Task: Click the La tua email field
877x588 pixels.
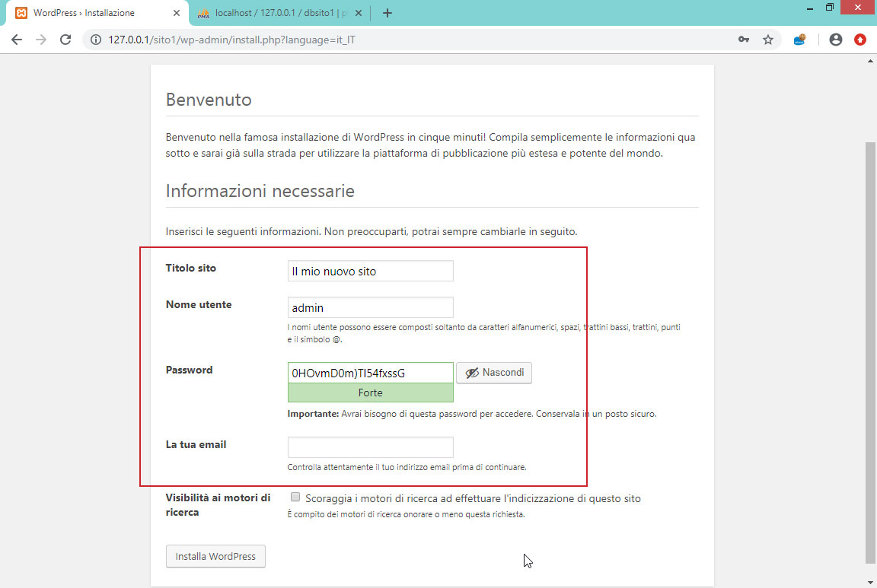Action: click(x=370, y=447)
